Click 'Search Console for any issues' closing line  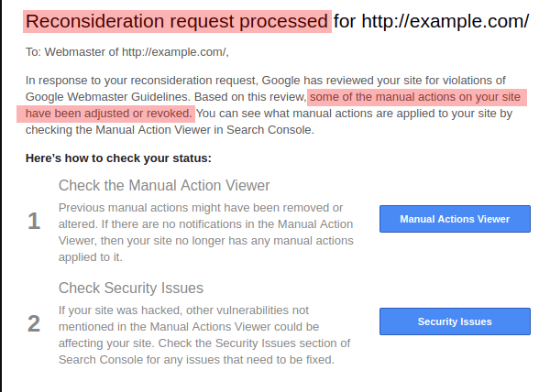pos(196,360)
